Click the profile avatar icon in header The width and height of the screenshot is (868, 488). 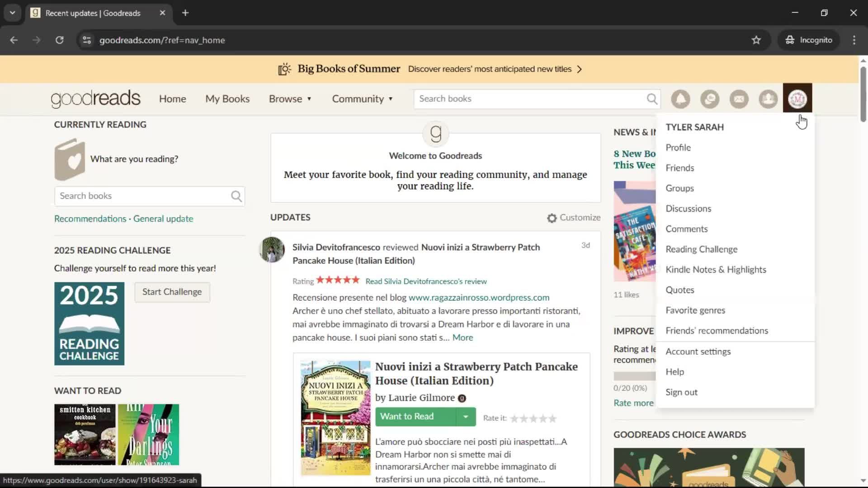coord(797,99)
